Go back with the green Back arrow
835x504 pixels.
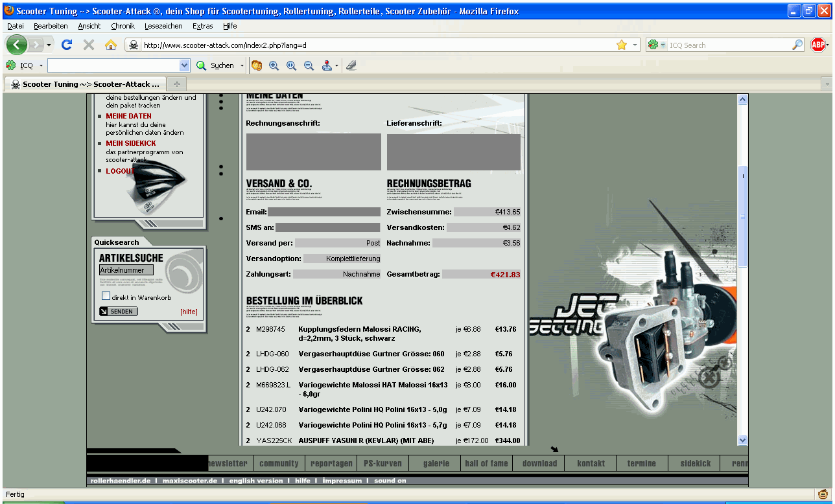(18, 45)
